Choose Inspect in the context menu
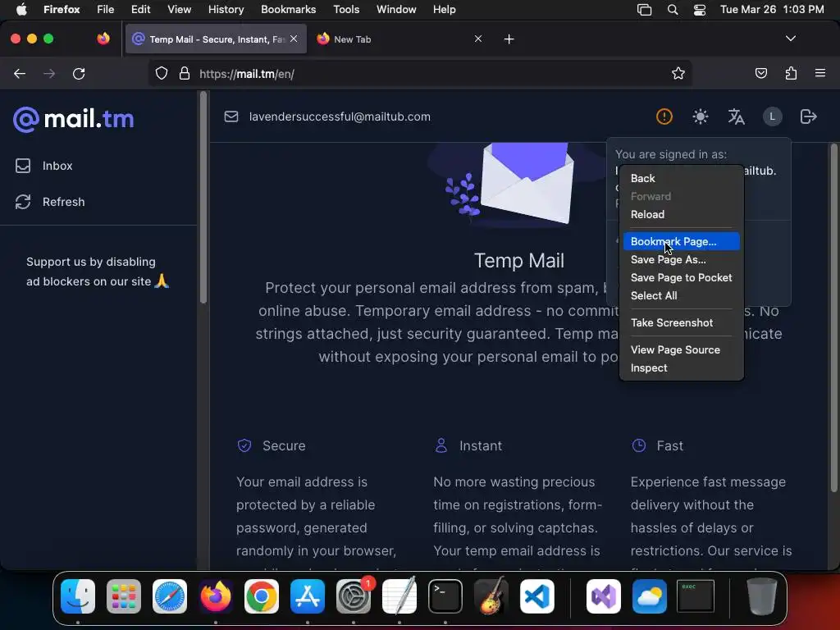The image size is (840, 630). click(x=682, y=368)
